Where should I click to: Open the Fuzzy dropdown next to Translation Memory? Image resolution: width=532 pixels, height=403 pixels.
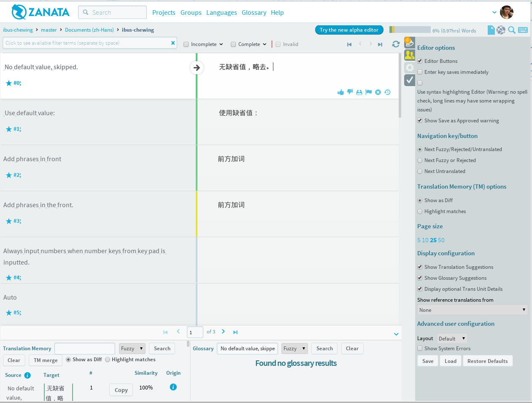pyautogui.click(x=132, y=348)
